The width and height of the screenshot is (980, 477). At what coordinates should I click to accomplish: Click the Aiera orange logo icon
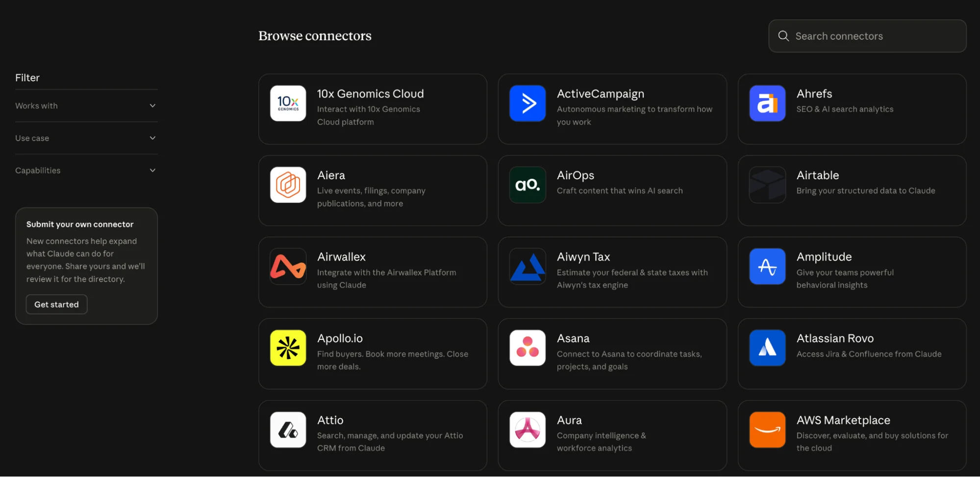pos(288,185)
